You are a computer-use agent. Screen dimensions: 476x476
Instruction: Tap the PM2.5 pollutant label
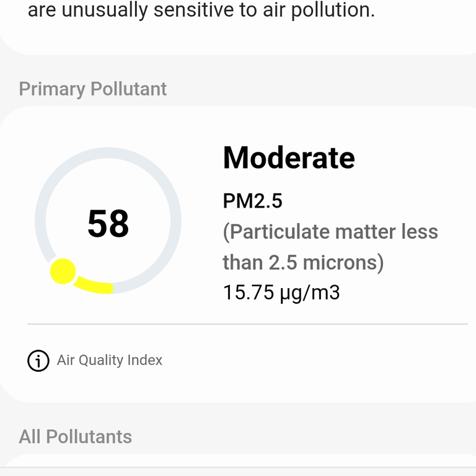(253, 201)
